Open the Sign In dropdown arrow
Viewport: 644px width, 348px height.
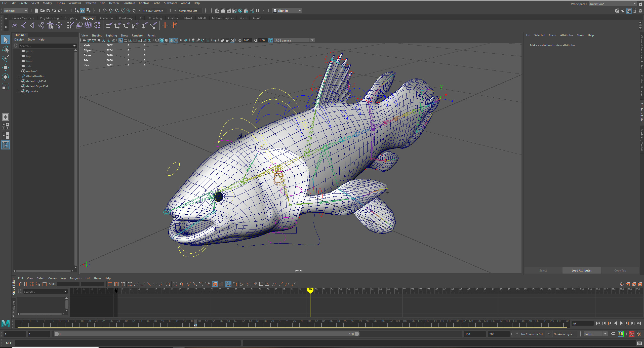[299, 11]
